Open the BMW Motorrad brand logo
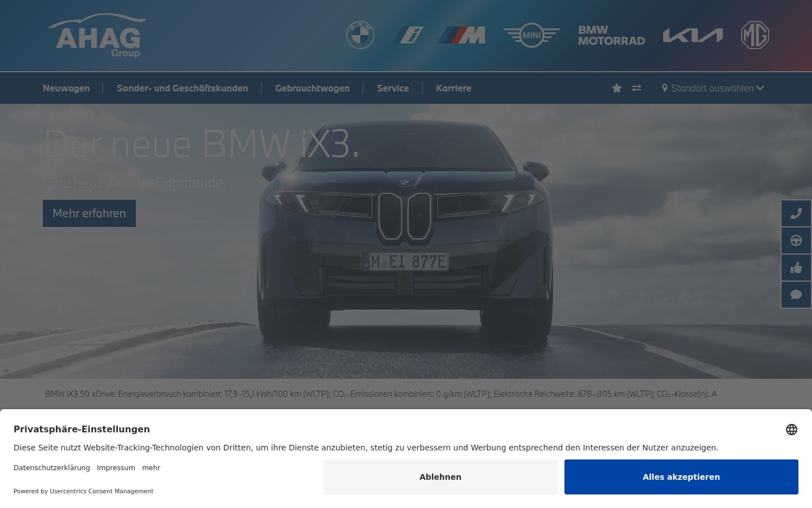 coord(611,35)
